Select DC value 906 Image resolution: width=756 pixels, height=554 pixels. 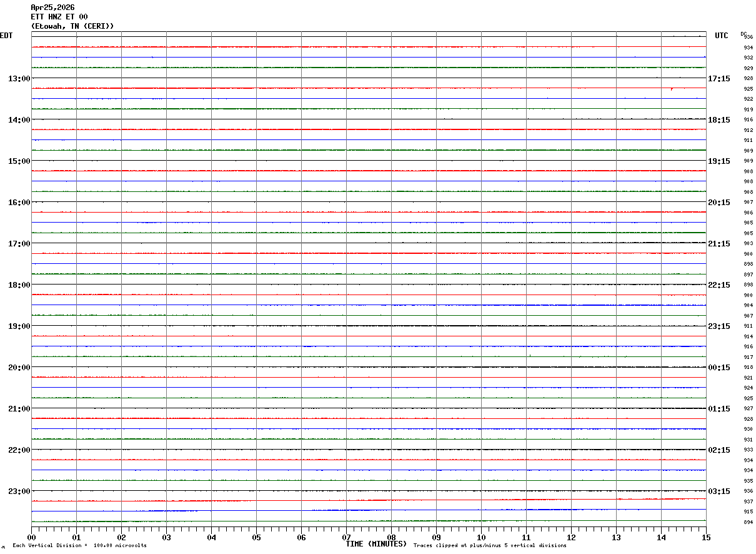748,213
